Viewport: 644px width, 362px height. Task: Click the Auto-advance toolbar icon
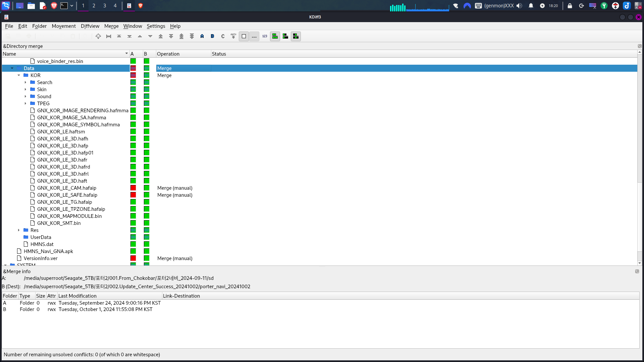[x=233, y=36]
